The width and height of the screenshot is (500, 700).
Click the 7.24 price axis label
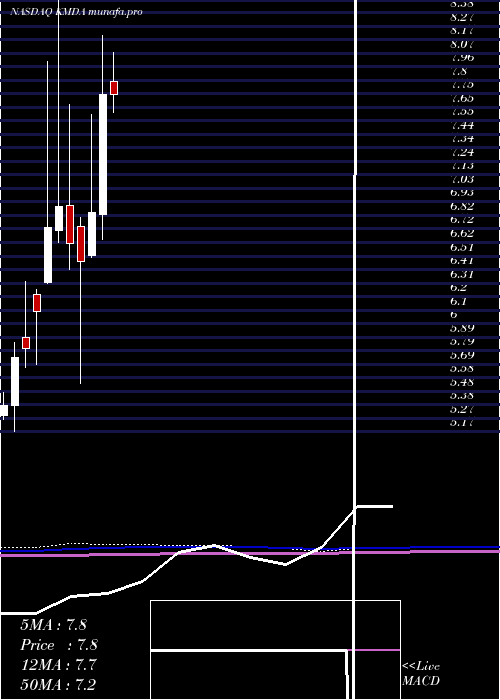point(462,152)
